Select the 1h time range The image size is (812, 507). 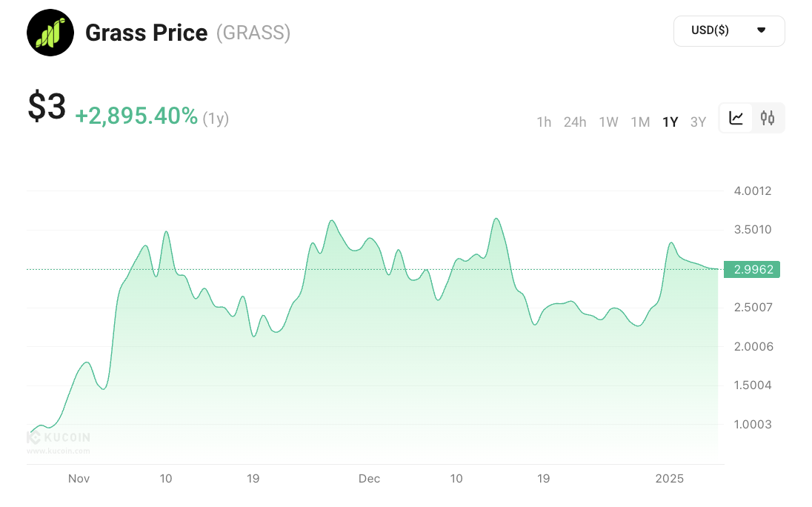(544, 122)
